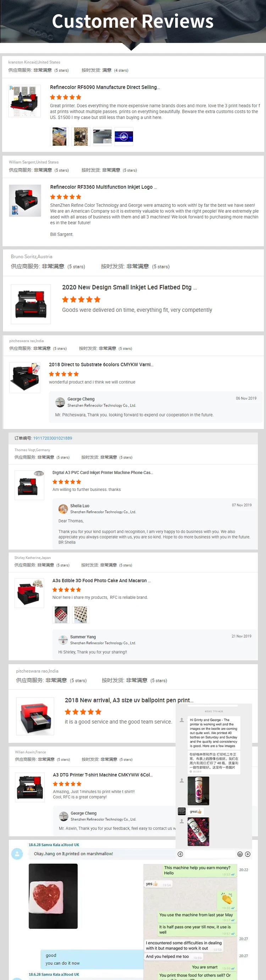Click the chat message input field
The image size is (266, 980).
point(103,854)
